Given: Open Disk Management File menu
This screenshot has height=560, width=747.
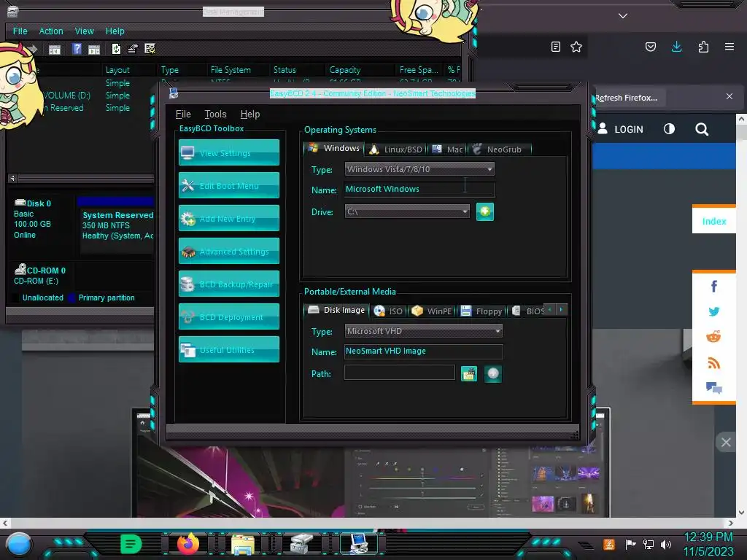Looking at the screenshot, I should pos(20,31).
